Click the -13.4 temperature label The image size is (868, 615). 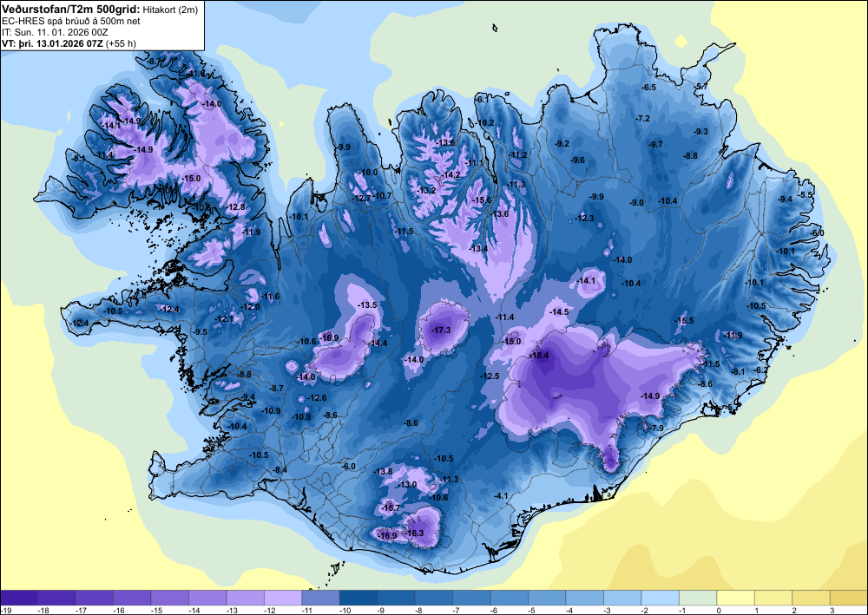click(479, 249)
